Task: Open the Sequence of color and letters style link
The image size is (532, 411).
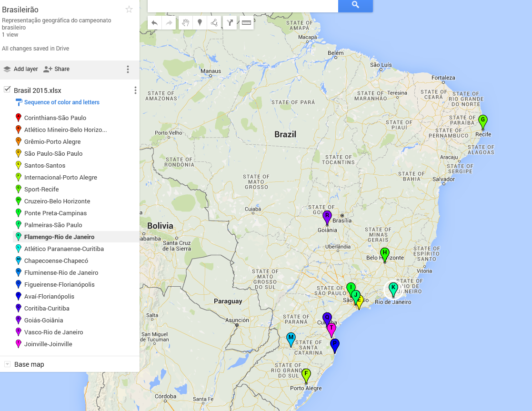Action: point(62,102)
